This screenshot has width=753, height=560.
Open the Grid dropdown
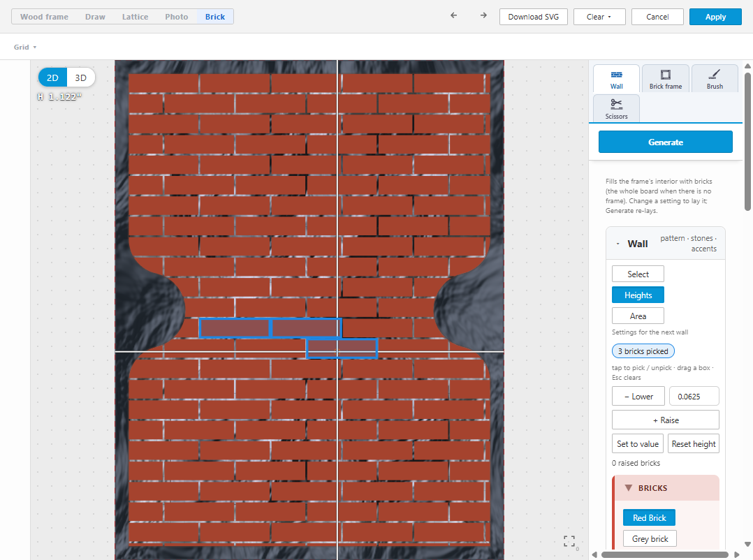pyautogui.click(x=25, y=47)
